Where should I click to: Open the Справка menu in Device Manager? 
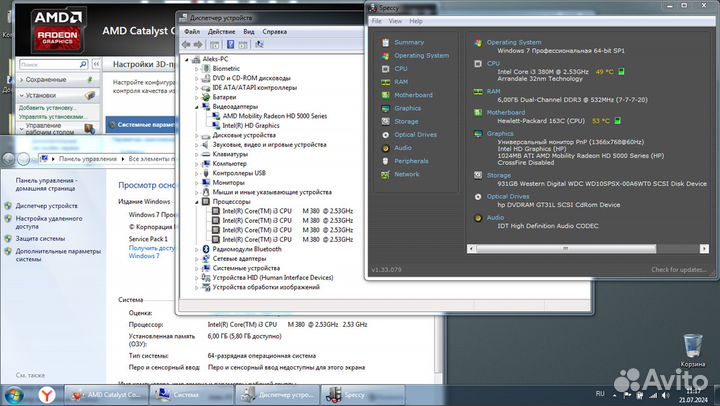[x=275, y=32]
